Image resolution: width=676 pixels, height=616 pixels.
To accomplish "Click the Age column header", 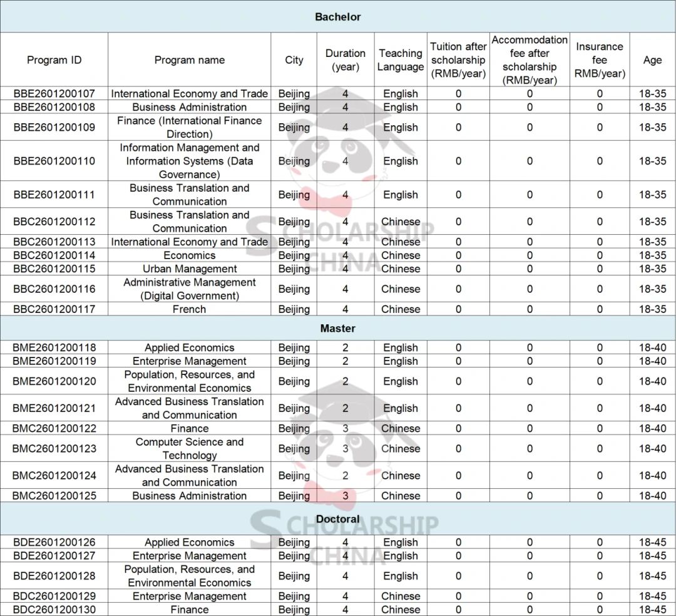I will [x=652, y=60].
